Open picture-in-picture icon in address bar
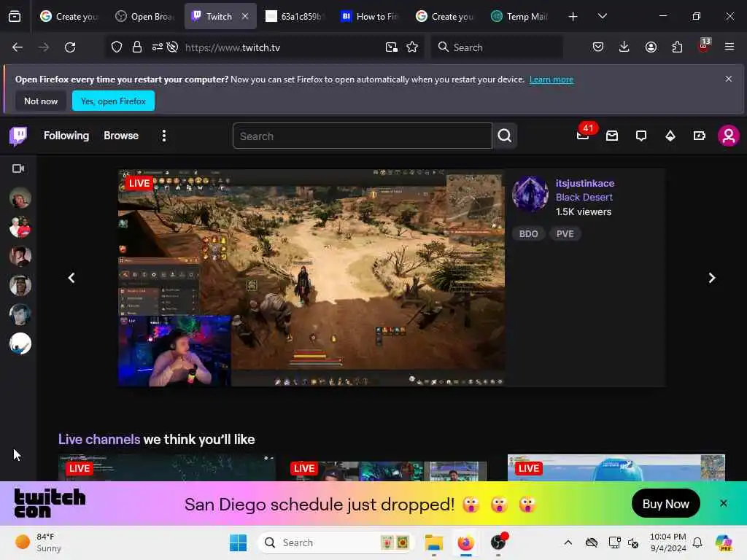This screenshot has width=747, height=560. [x=392, y=47]
